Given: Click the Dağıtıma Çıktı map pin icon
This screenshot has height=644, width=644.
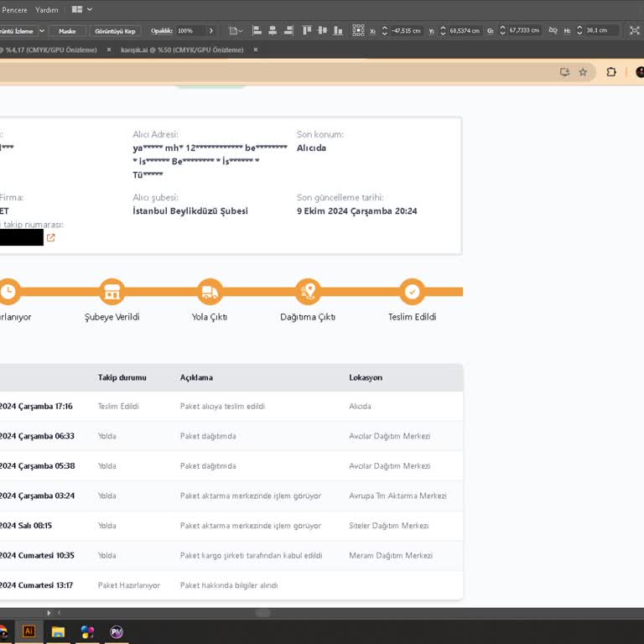Looking at the screenshot, I should coord(308,292).
